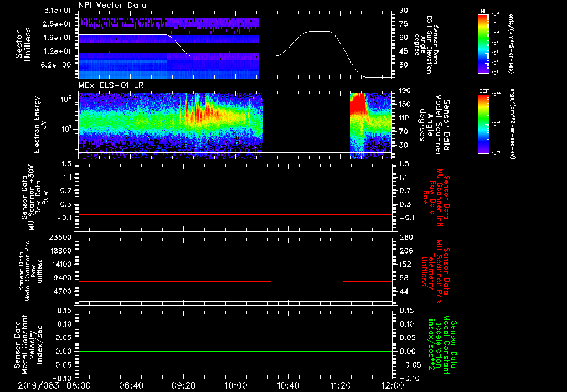Click the 10¹ electron energy tick
Image resolution: width=567 pixels, height=392 pixels.
[x=65, y=129]
